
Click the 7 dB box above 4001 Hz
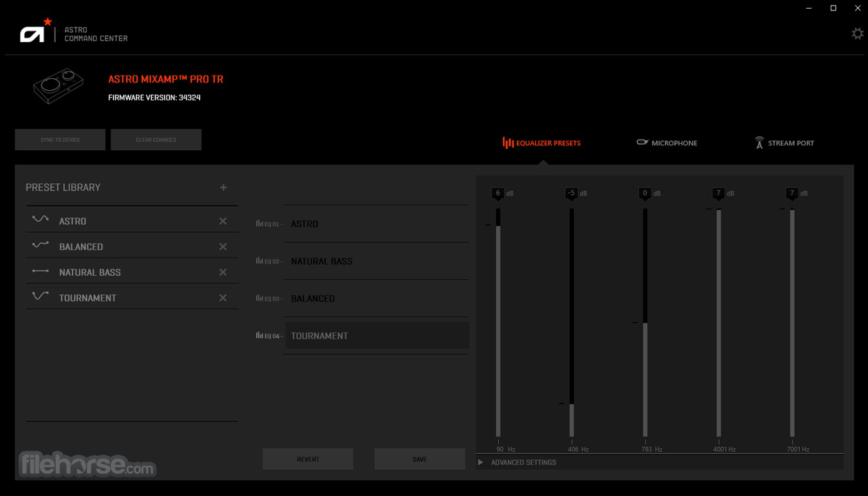[718, 193]
